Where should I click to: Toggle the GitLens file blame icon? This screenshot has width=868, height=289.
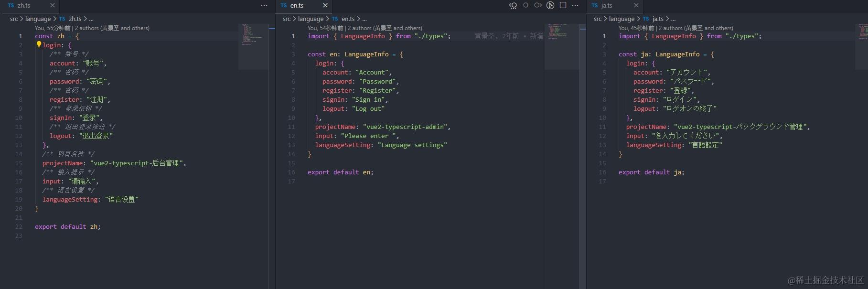[550, 5]
